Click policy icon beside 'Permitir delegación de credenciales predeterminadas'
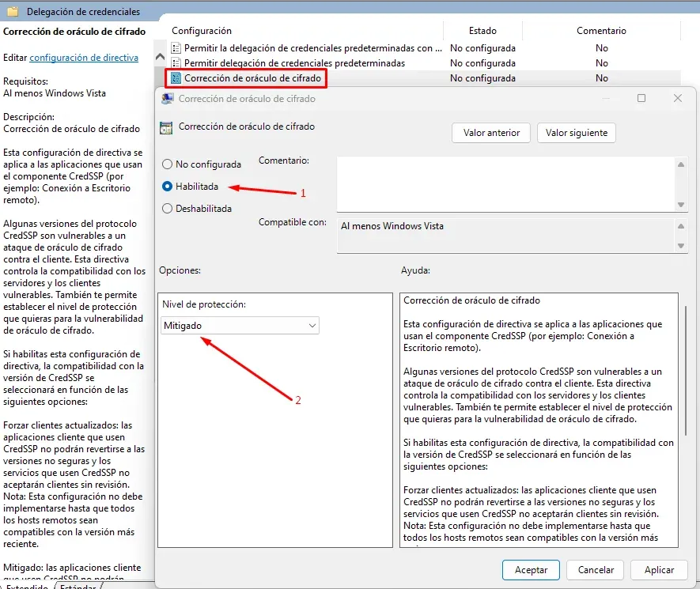Image resolution: width=700 pixels, height=589 pixels. (176, 63)
